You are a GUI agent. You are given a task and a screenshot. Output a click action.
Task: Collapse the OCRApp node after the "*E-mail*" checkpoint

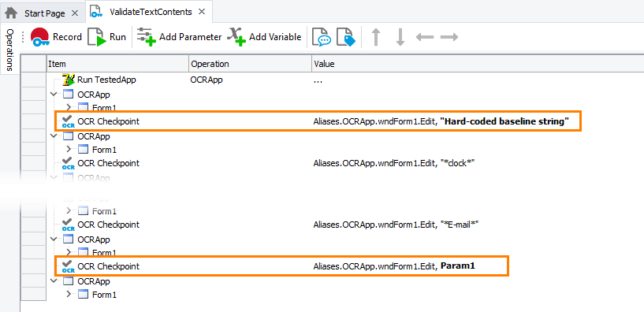(54, 240)
